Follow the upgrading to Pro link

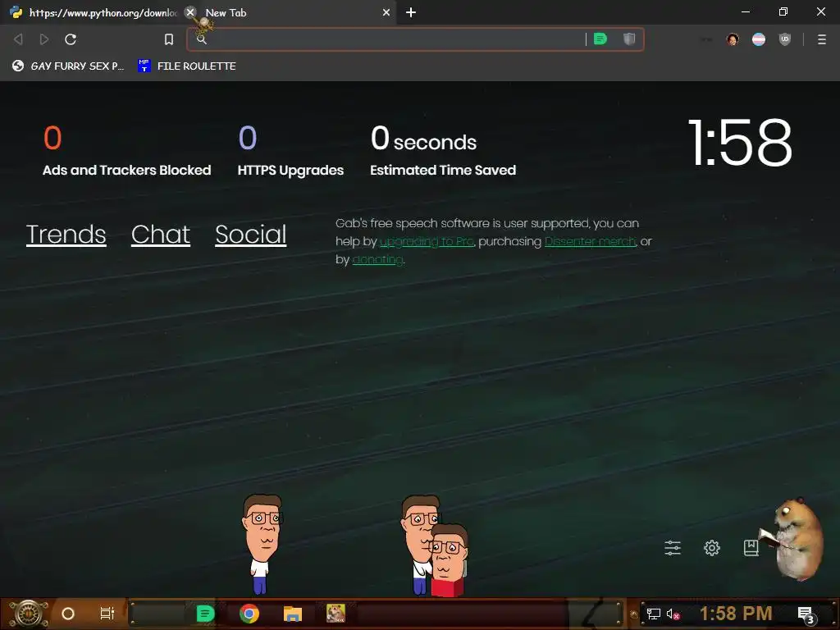427,242
